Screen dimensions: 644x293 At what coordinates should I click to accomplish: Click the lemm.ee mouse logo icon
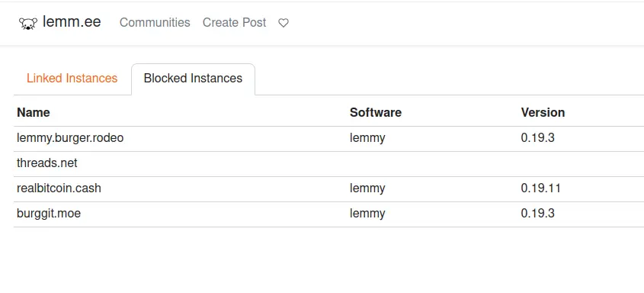[28, 23]
